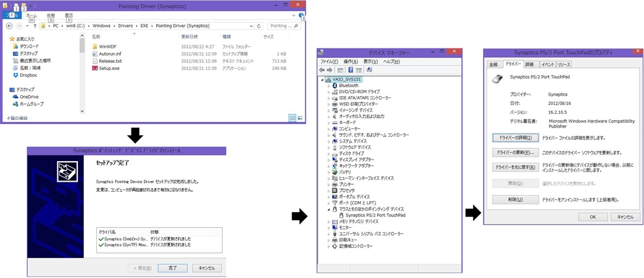644x278 pixels.
Task: Select モニター category in Device Manager
Action: coord(345,228)
